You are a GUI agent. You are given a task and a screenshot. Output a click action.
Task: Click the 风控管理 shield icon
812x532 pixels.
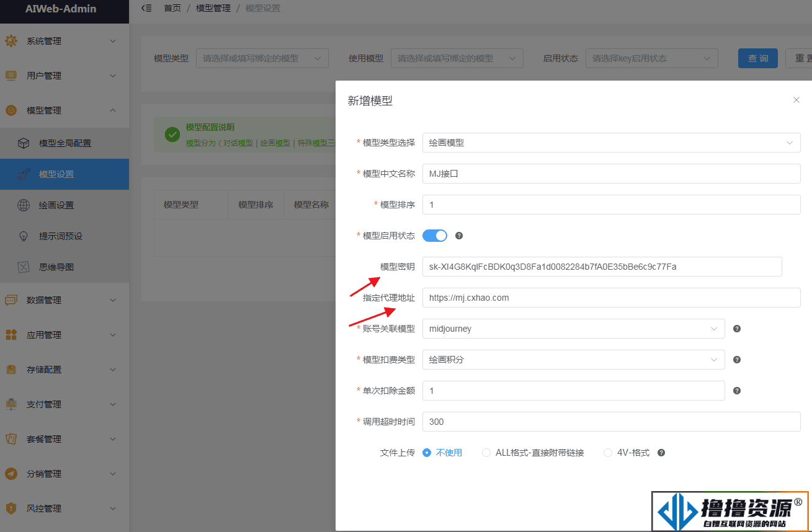11,508
